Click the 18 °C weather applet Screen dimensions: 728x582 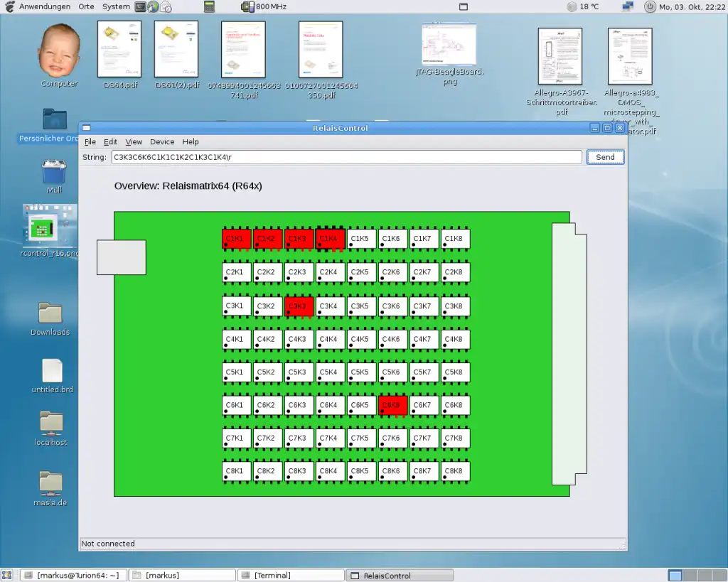pyautogui.click(x=583, y=6)
